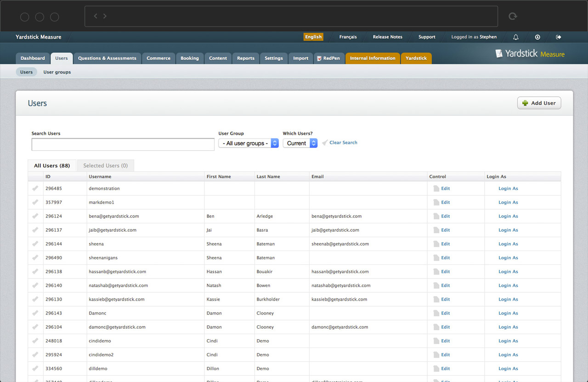
Task: Open the RedPen tab
Action: [328, 58]
